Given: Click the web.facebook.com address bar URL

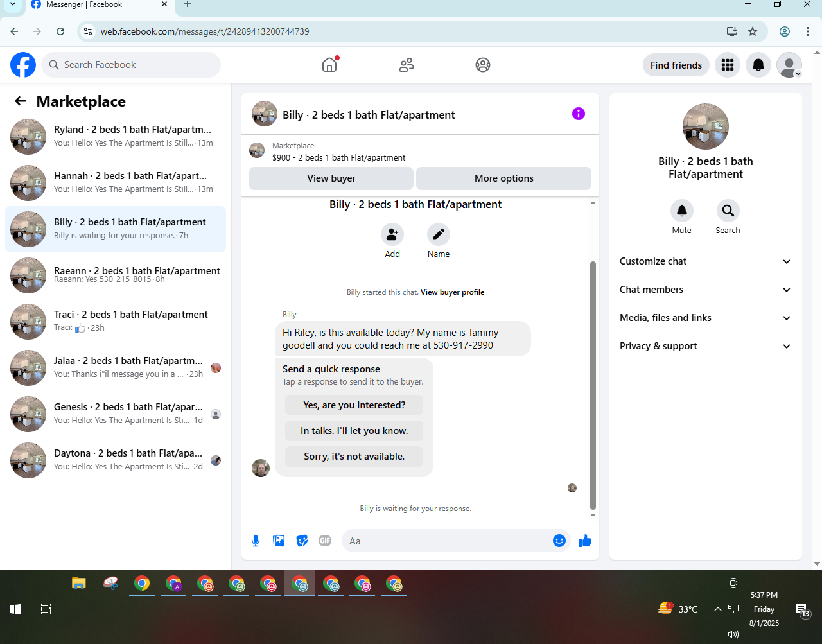Looking at the screenshot, I should click(205, 31).
